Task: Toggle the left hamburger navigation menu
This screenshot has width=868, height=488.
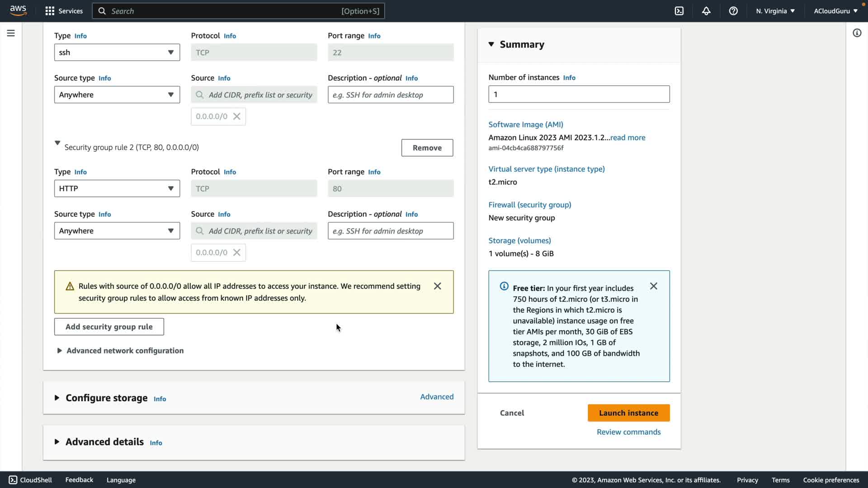Action: click(11, 33)
